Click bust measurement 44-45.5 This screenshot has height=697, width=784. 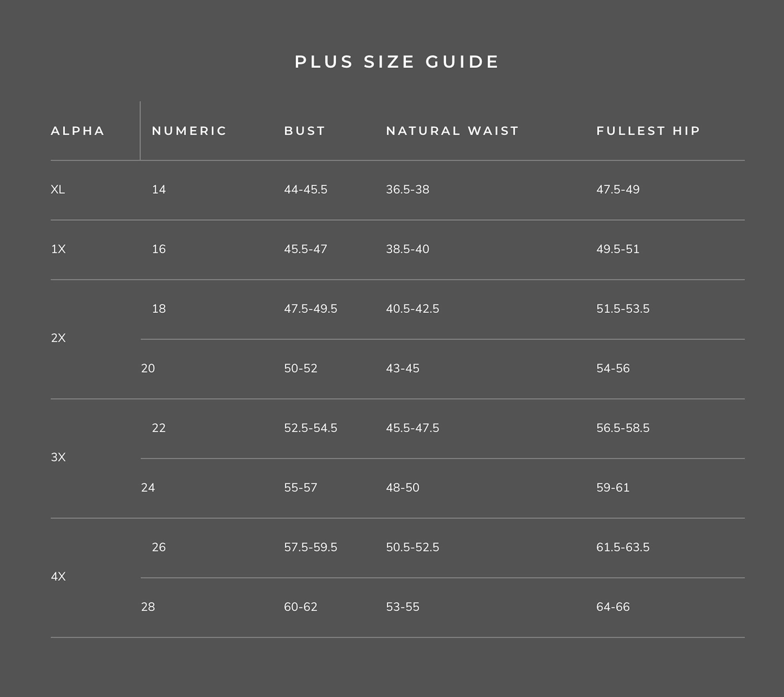(x=305, y=190)
